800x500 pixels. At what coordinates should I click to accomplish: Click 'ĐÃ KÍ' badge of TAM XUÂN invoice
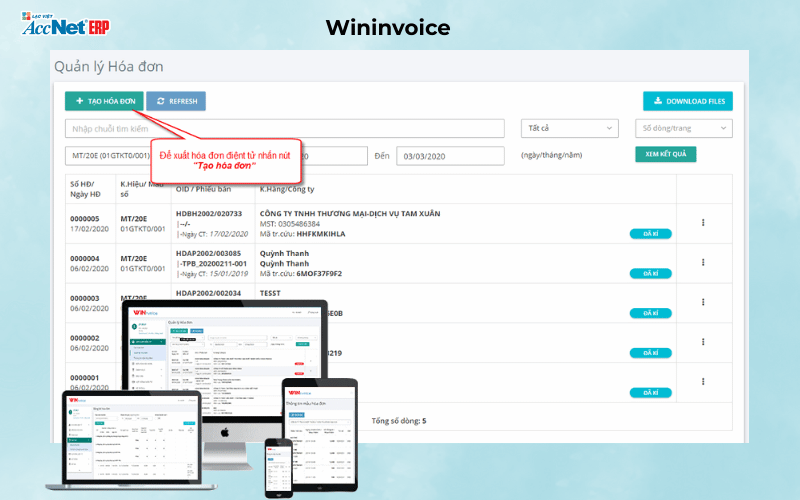pyautogui.click(x=651, y=234)
